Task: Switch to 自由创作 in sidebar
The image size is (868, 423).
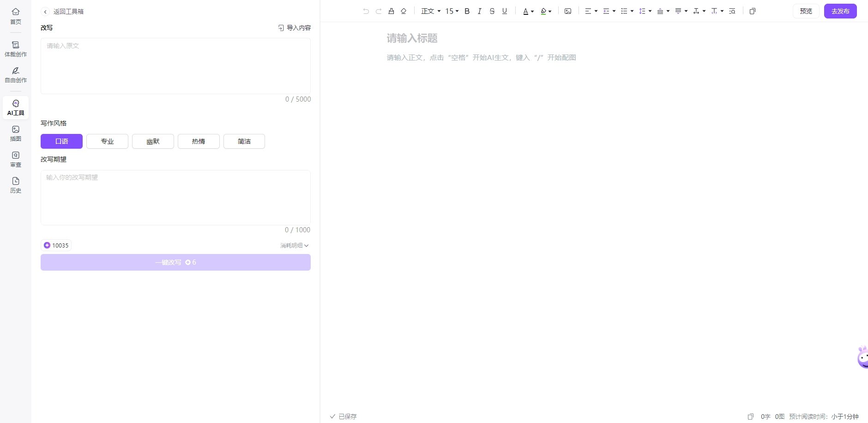Action: coord(16,75)
